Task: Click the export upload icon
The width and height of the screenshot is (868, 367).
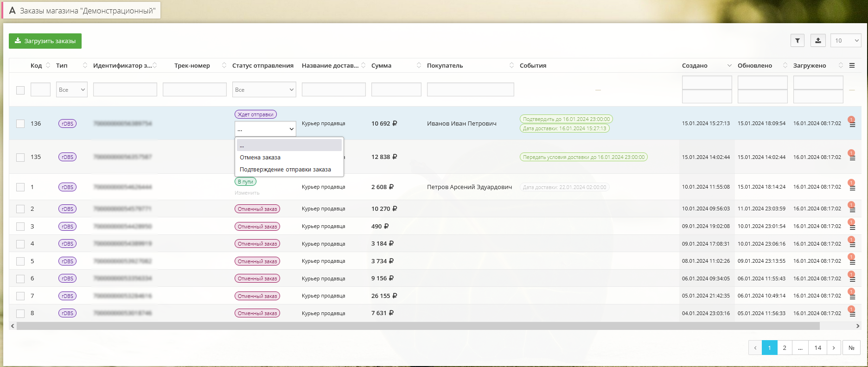Action: click(x=818, y=41)
